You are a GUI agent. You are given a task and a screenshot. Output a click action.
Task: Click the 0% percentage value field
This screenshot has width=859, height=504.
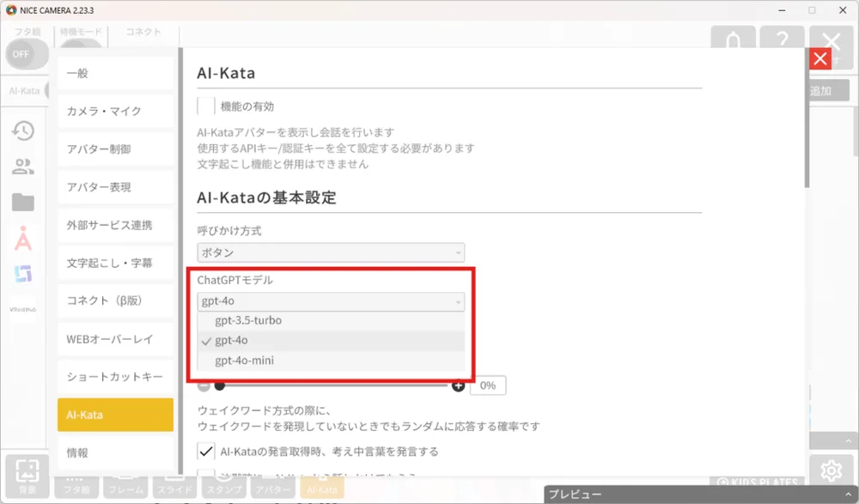(488, 386)
